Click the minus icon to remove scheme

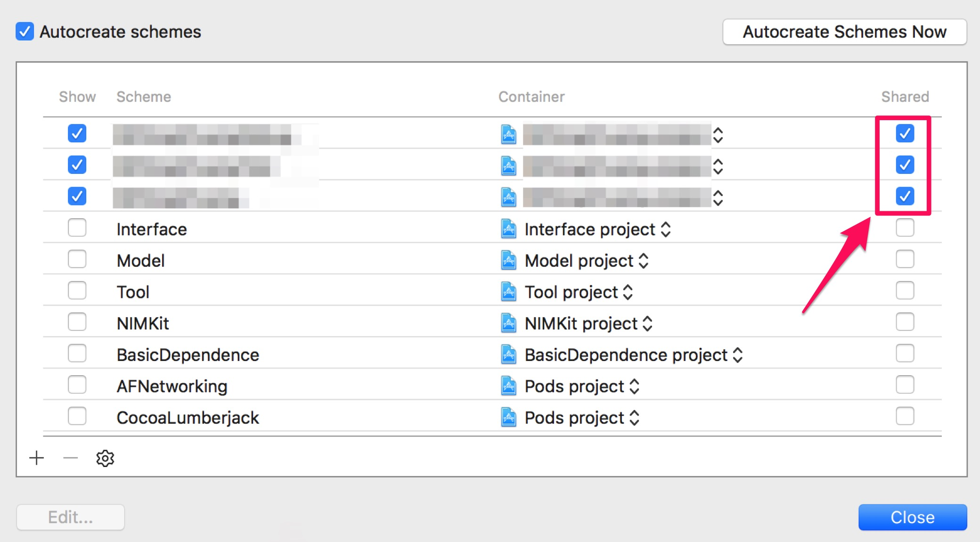pyautogui.click(x=70, y=458)
